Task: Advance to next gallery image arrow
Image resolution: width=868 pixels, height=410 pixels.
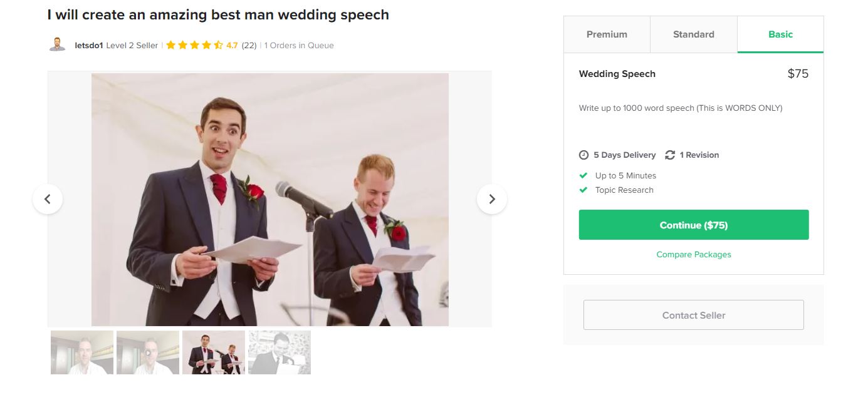Action: [492, 199]
